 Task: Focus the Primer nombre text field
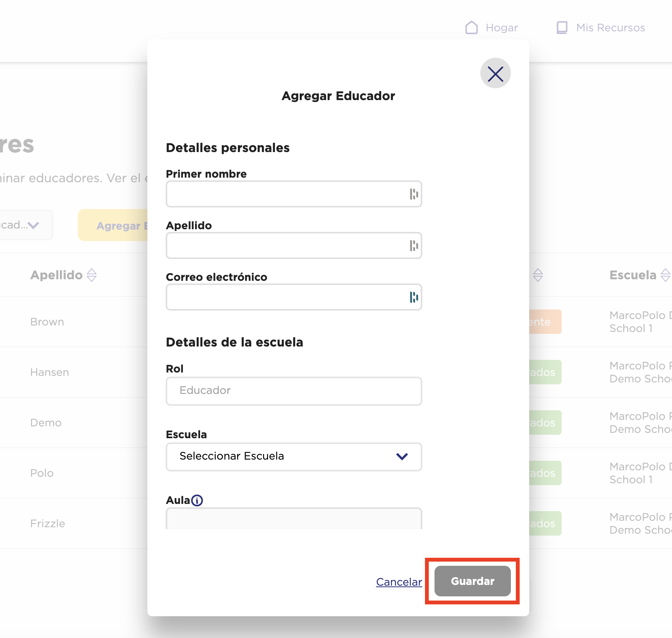tap(286, 194)
